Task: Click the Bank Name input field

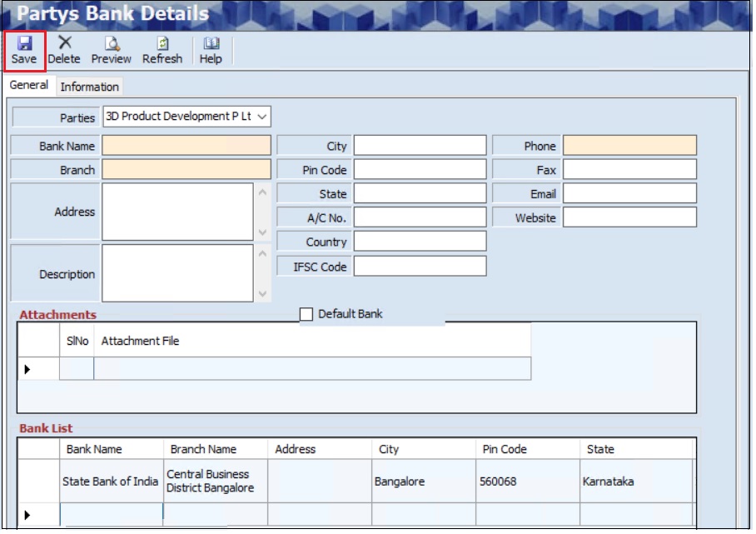Action: (187, 146)
